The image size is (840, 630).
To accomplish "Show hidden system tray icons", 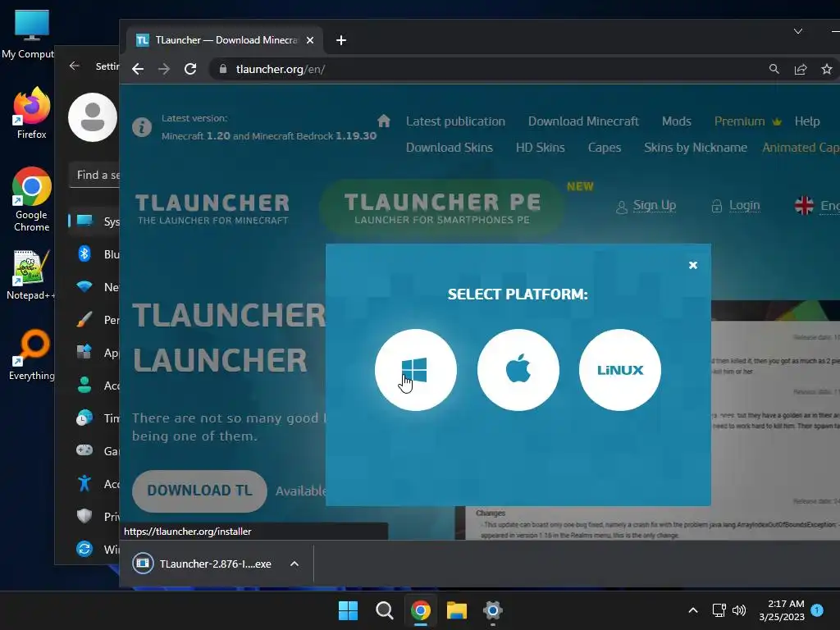I will [x=692, y=610].
